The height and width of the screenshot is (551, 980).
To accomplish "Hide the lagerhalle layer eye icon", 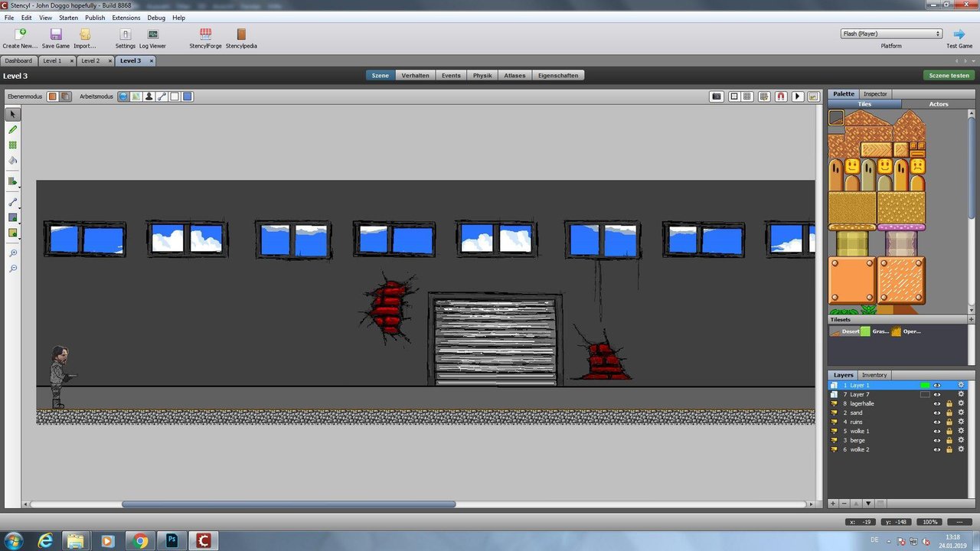I will 936,403.
